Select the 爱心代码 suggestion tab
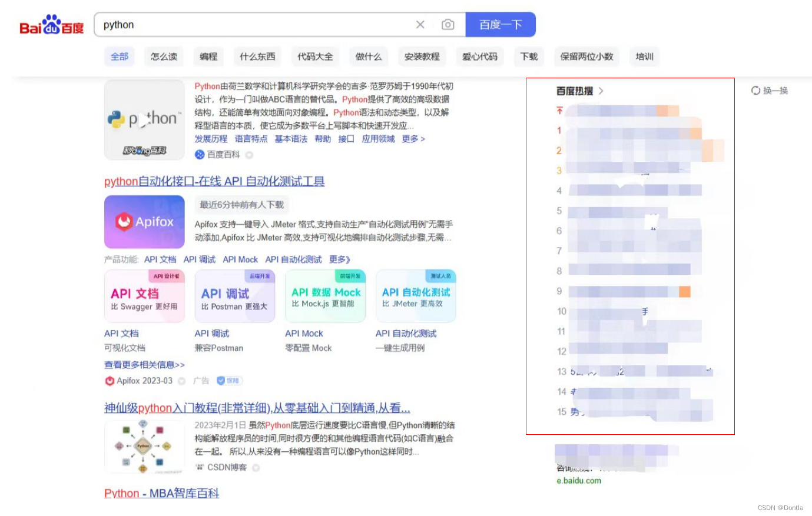The height and width of the screenshot is (516, 812). pyautogui.click(x=480, y=56)
